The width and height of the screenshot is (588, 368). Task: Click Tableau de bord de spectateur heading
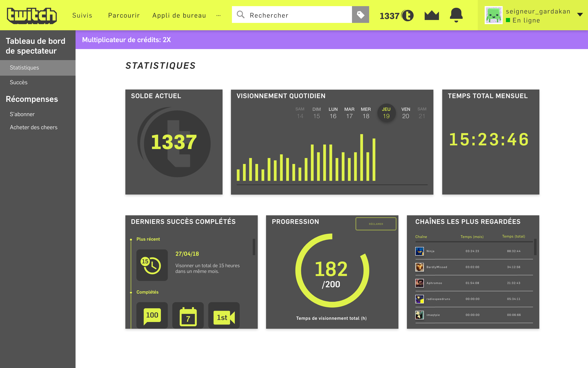click(x=36, y=46)
